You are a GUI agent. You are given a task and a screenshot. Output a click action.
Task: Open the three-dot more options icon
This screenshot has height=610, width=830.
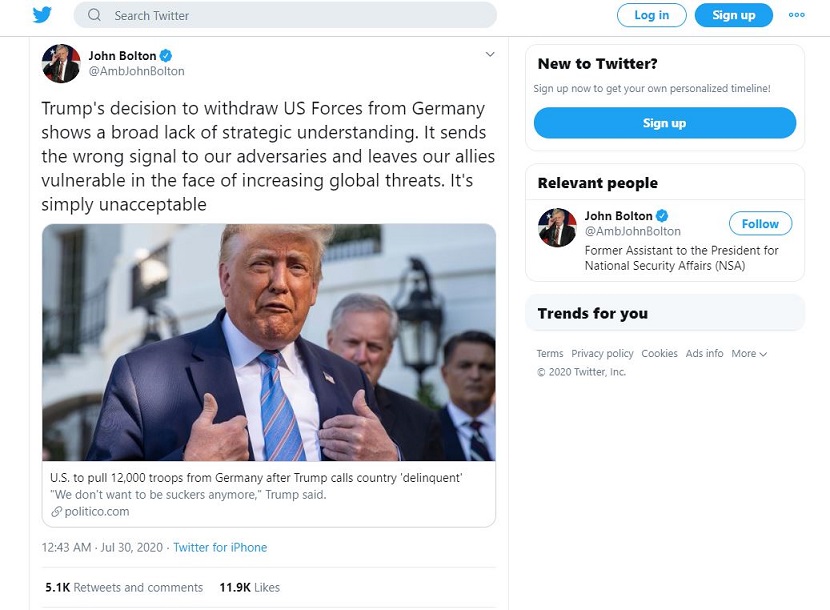(796, 15)
